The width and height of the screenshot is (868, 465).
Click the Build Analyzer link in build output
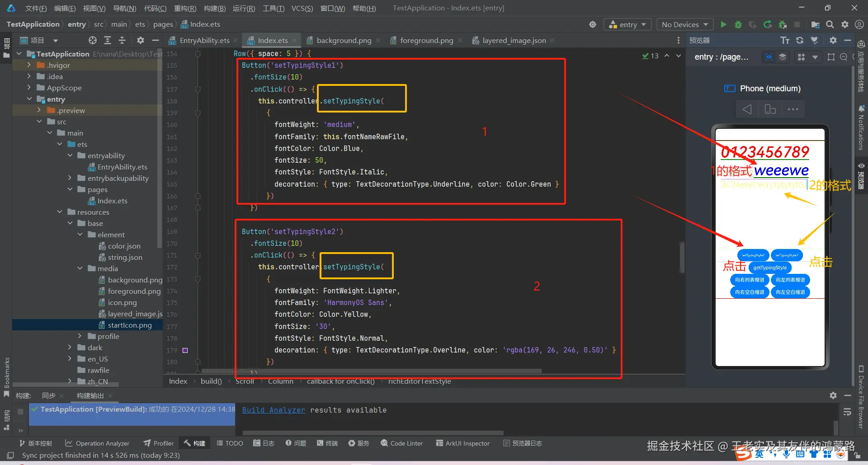(273, 410)
